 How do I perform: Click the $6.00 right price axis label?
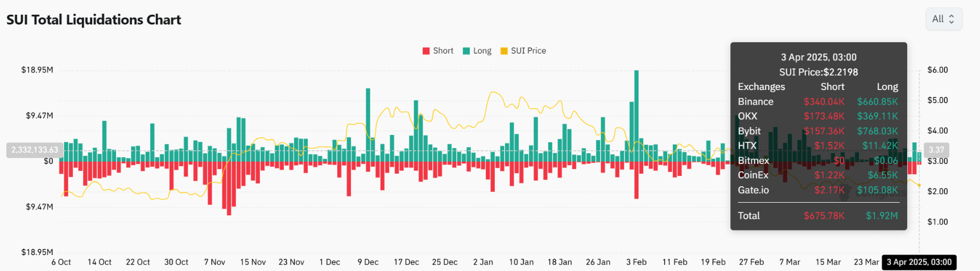coord(937,70)
